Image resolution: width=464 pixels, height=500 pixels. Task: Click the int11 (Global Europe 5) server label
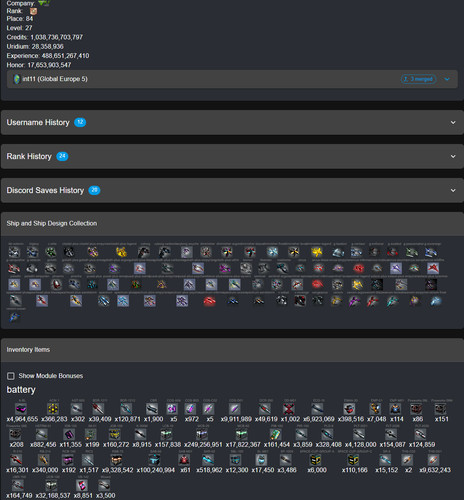55,79
